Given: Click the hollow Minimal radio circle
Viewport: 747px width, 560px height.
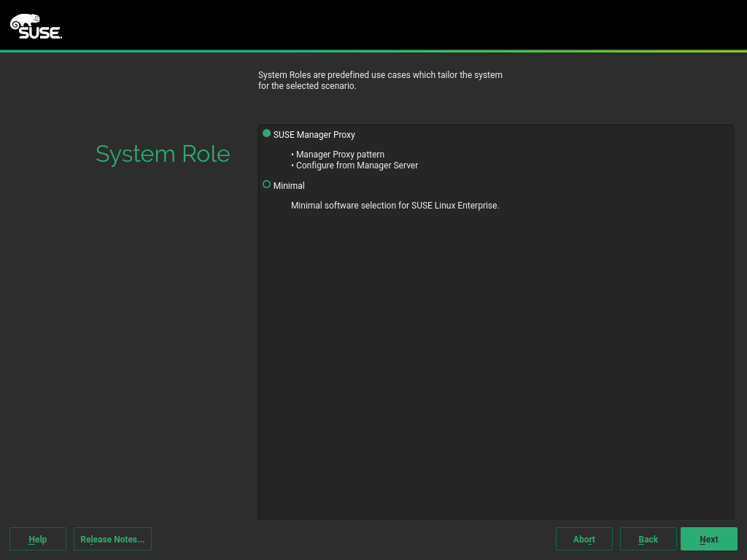Looking at the screenshot, I should point(266,184).
